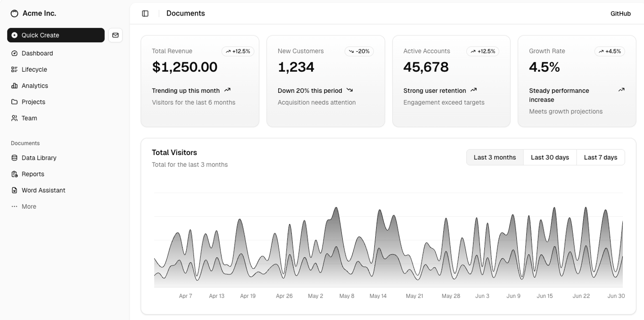Click the Word Assistant document icon
This screenshot has height=320, width=644.
point(14,190)
